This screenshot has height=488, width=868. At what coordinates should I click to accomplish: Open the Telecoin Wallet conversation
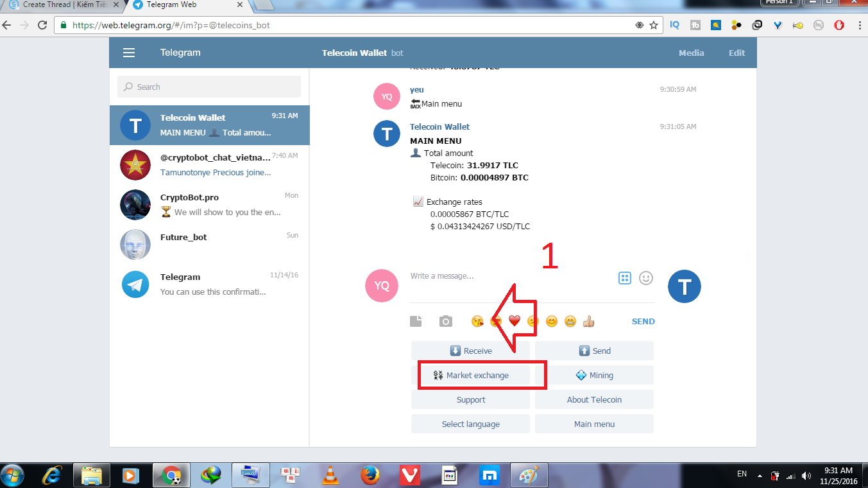209,125
